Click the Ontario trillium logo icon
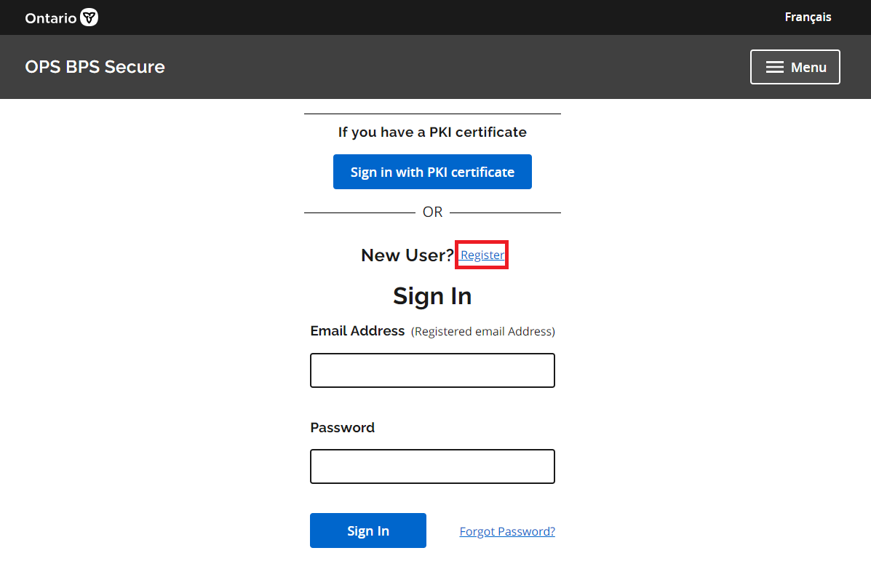871x588 pixels. tap(90, 17)
